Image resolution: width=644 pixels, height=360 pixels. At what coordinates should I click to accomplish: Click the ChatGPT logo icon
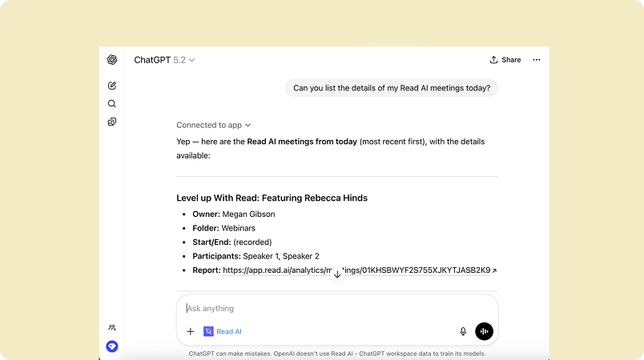click(111, 60)
